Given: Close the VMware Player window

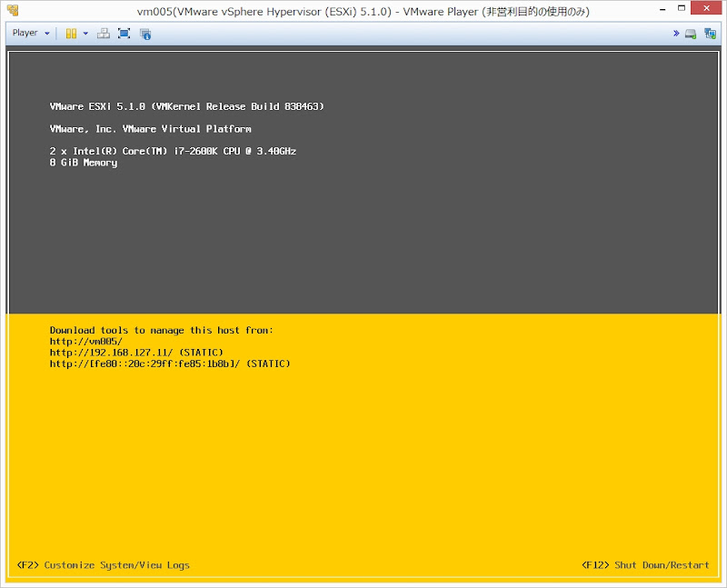Looking at the screenshot, I should [x=706, y=8].
